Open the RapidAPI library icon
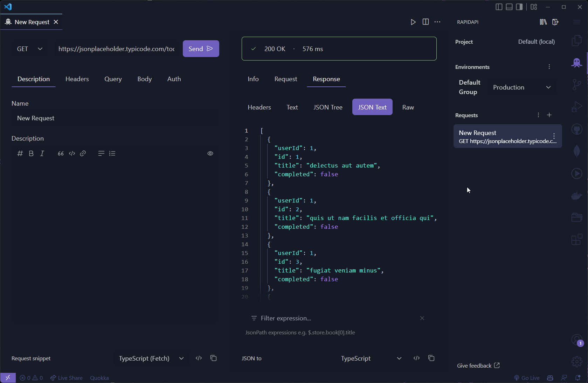Screen dimensions: 588x383 point(543,22)
